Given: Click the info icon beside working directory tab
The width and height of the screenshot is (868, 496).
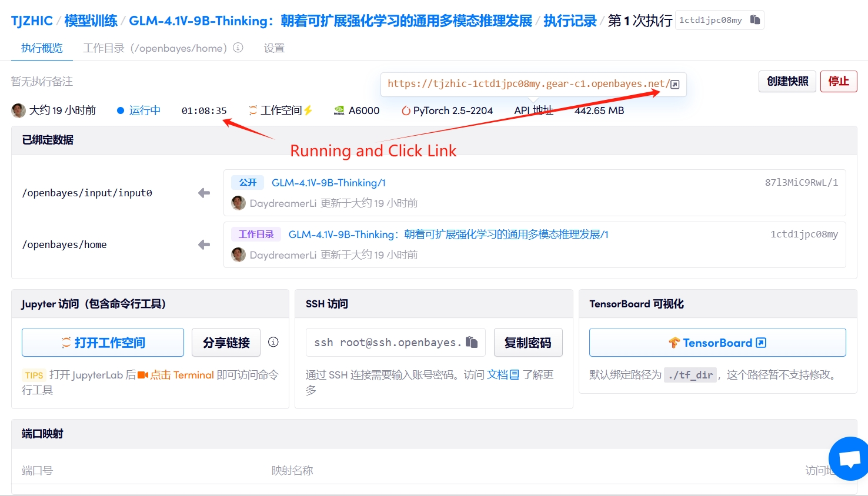Looking at the screenshot, I should tap(238, 48).
